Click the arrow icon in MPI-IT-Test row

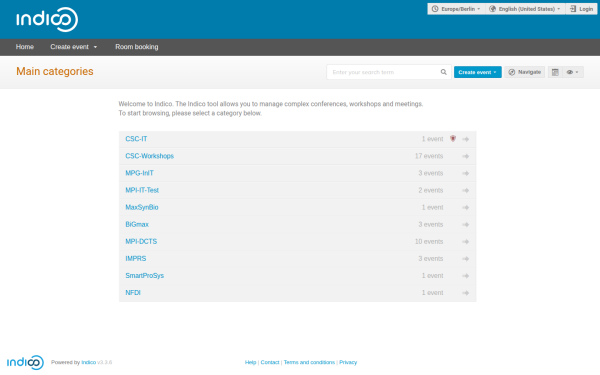pyautogui.click(x=466, y=190)
